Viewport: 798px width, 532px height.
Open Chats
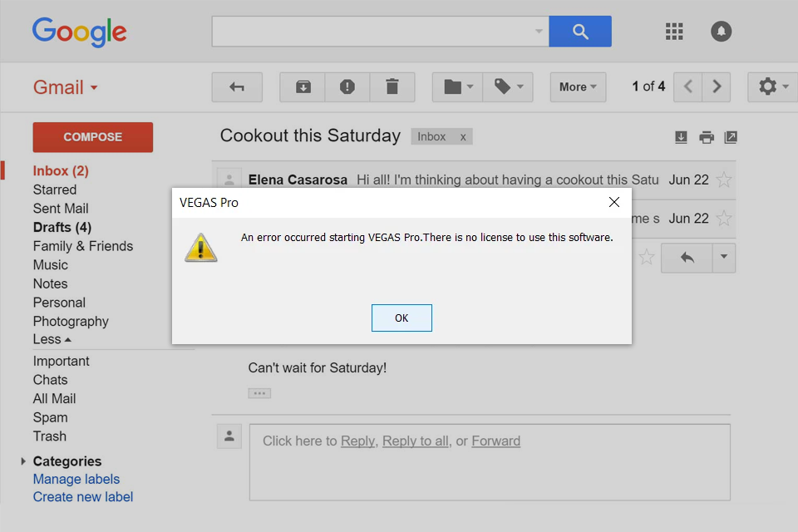(51, 380)
